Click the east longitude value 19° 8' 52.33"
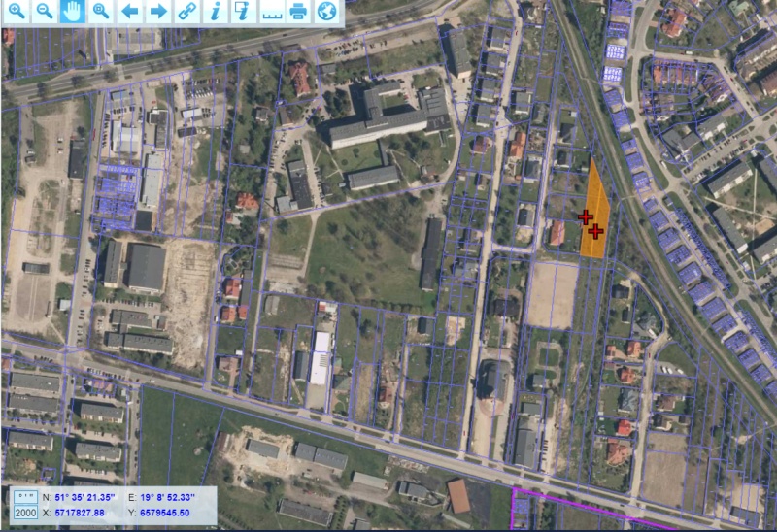Viewport: 777px width, 532px height. click(167, 497)
